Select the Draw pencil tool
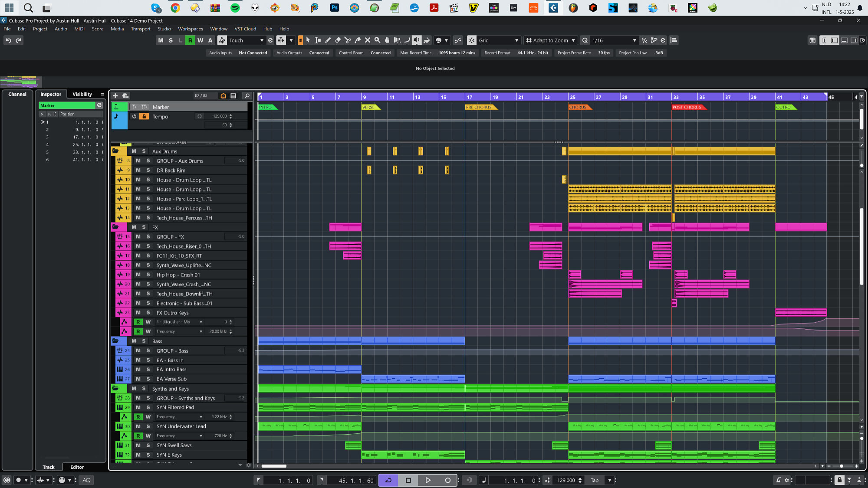 (328, 40)
